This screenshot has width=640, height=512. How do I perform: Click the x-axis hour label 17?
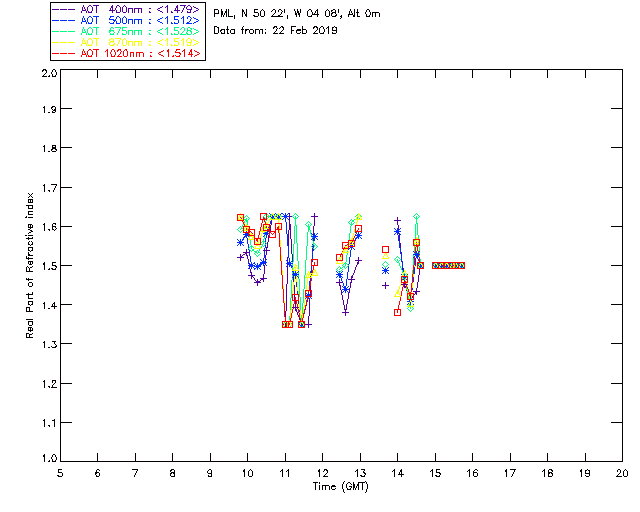point(510,473)
